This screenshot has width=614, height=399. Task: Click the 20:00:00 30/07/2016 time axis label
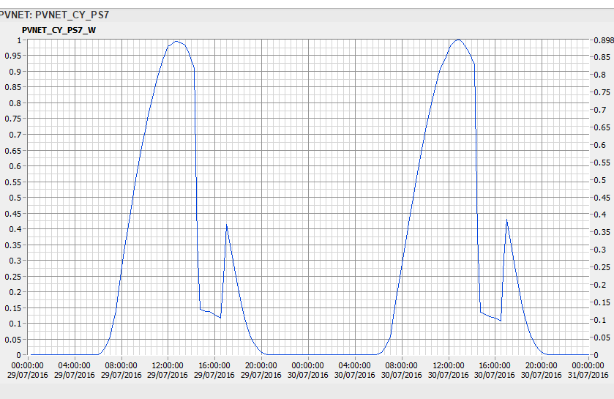pyautogui.click(x=541, y=370)
